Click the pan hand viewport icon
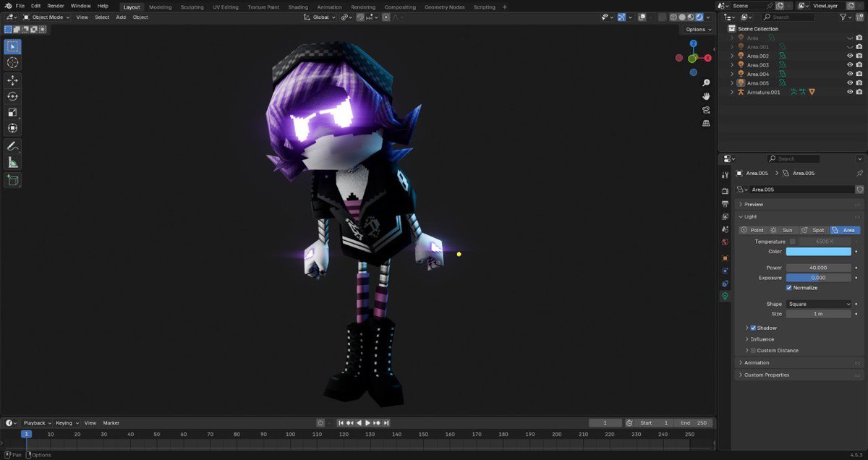Screen dimensions: 868x460 (x=706, y=96)
